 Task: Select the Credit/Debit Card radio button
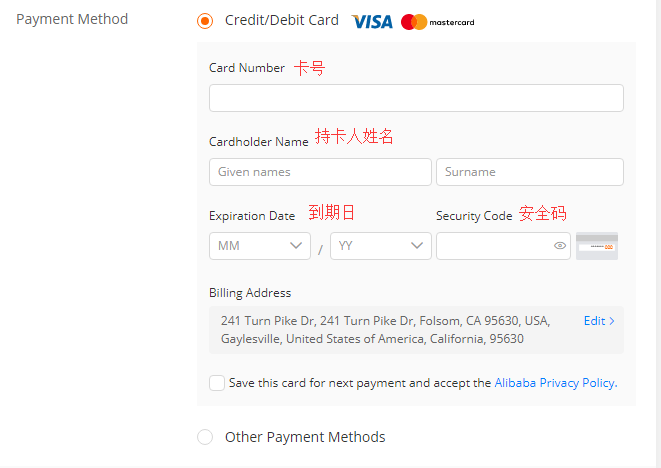pyautogui.click(x=205, y=21)
